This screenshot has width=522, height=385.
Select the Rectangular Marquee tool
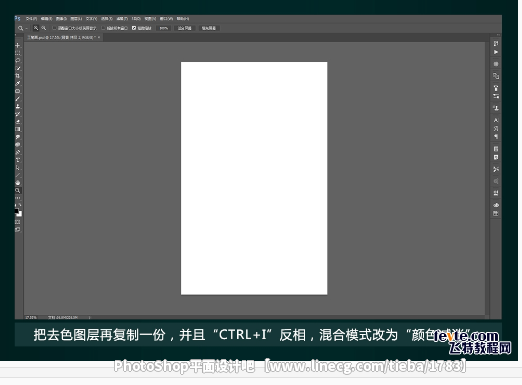point(18,53)
